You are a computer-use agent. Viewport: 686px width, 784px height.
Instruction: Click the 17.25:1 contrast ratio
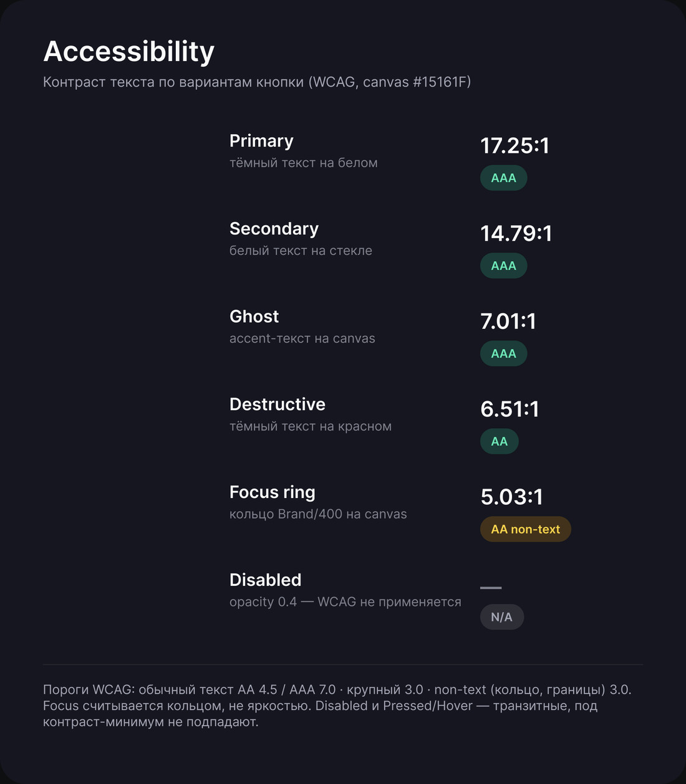click(514, 146)
